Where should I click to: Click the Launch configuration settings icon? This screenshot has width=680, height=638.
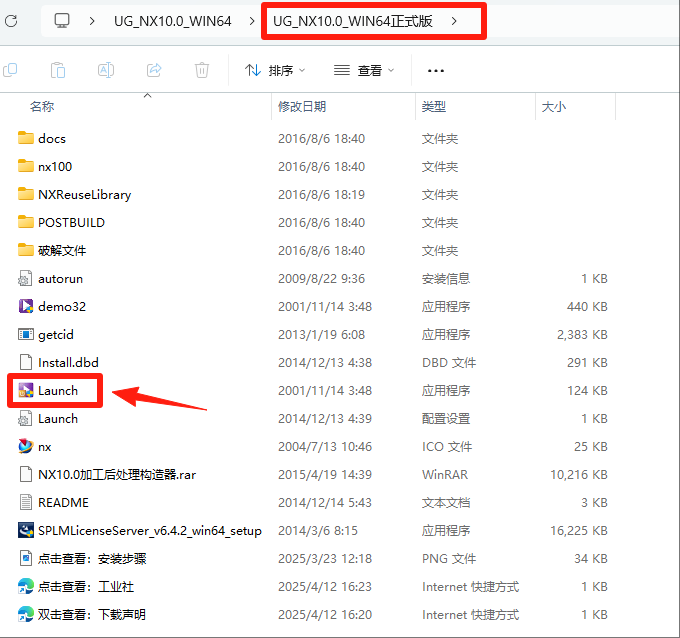25,418
